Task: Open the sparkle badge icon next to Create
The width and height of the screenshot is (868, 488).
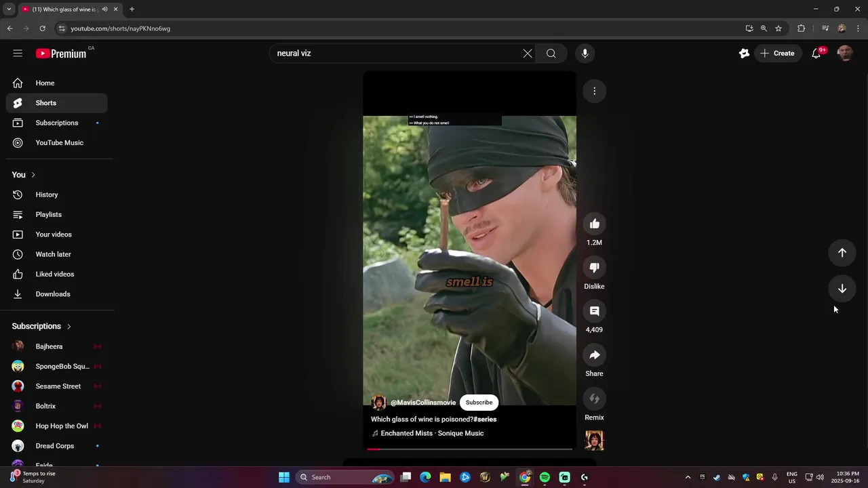Action: pos(744,54)
